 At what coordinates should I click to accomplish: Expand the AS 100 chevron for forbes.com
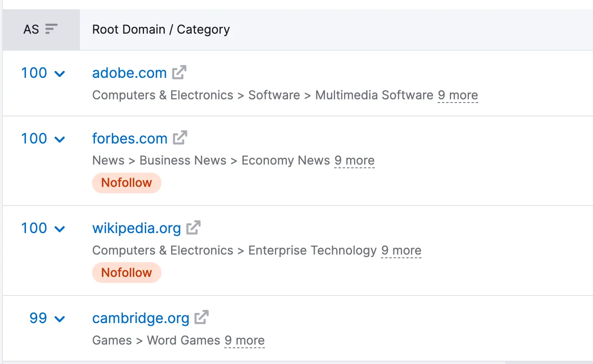click(x=60, y=139)
